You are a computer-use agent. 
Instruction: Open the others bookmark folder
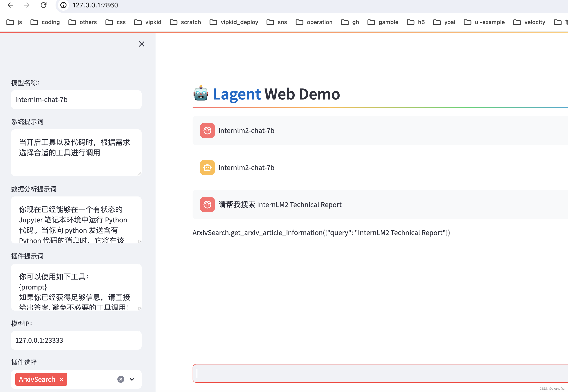click(x=83, y=22)
